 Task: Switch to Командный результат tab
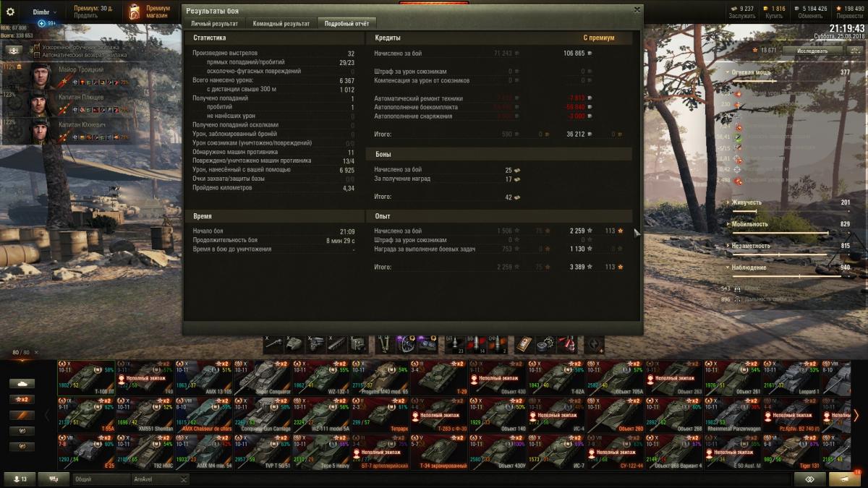(281, 23)
